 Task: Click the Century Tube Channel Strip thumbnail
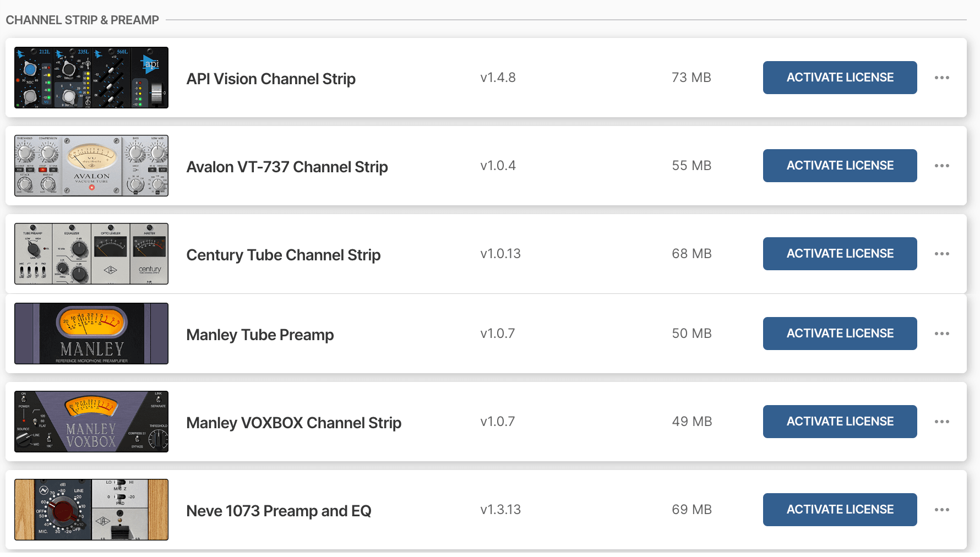click(x=91, y=254)
